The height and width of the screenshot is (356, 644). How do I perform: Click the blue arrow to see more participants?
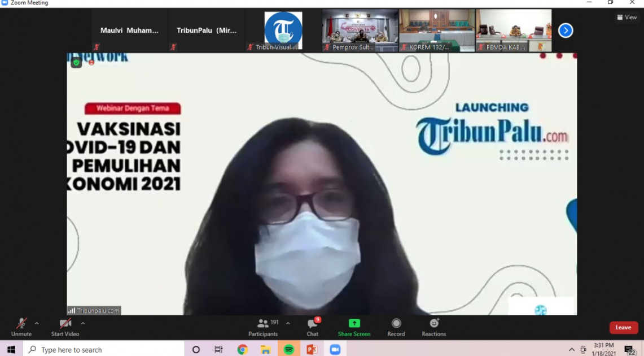coord(566,30)
